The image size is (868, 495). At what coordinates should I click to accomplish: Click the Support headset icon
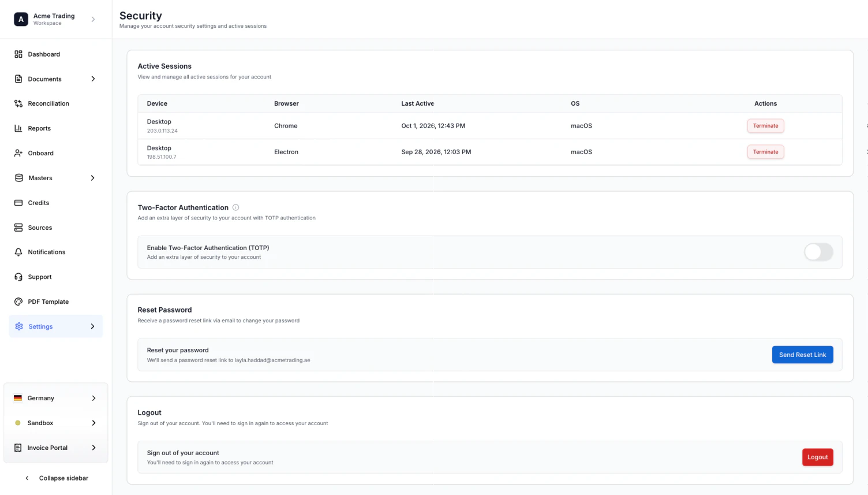tap(18, 277)
